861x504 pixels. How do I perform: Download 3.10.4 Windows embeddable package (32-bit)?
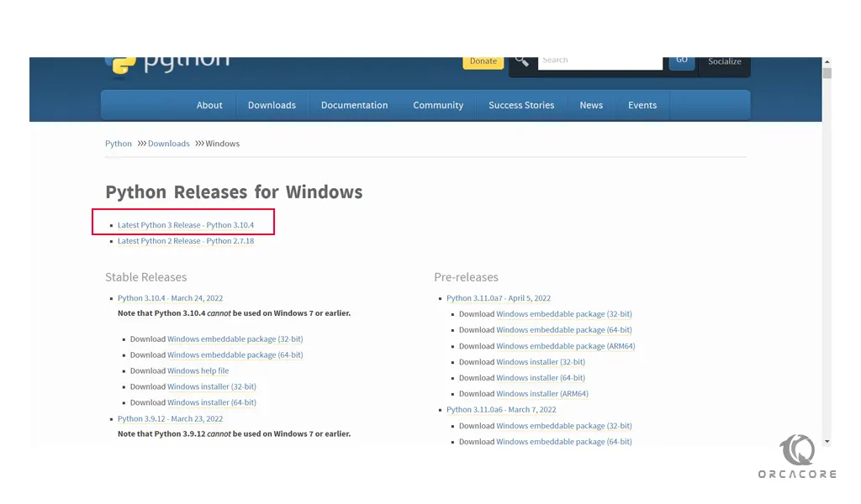point(235,339)
